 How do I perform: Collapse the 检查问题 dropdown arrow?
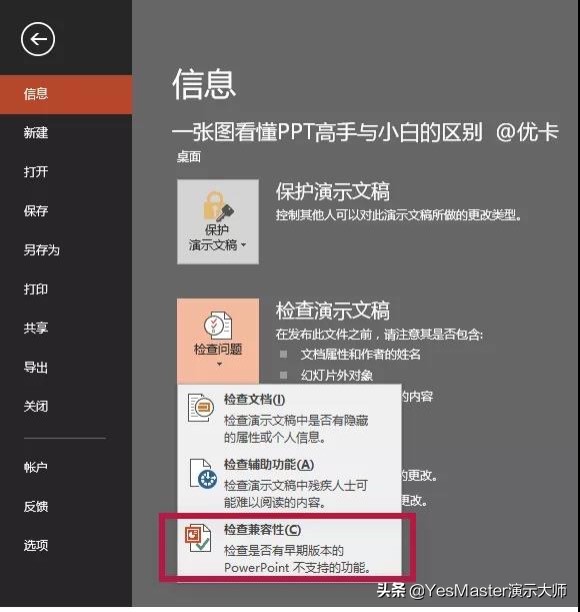[x=219, y=364]
